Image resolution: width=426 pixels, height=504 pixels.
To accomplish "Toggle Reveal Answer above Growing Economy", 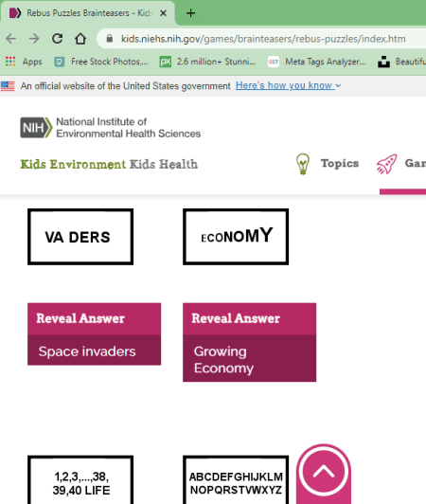I will pos(249,319).
